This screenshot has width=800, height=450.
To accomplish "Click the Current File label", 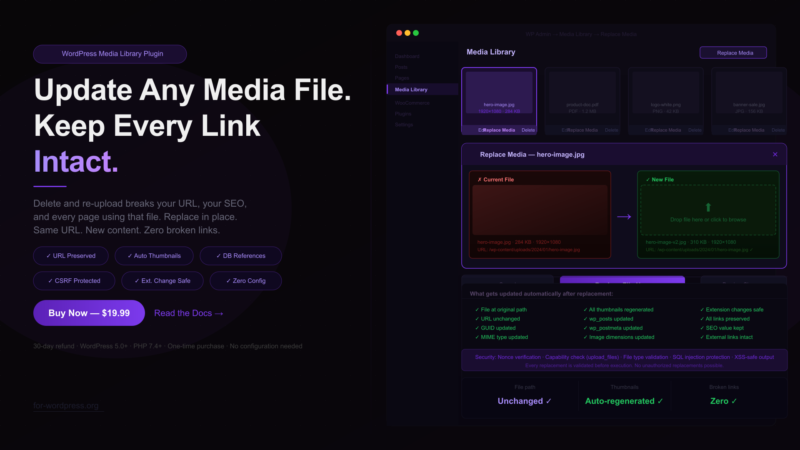I will click(495, 180).
